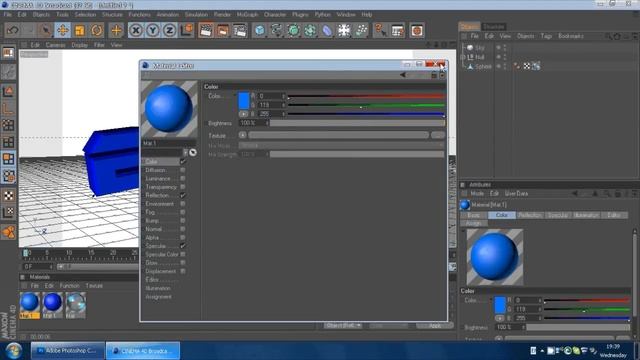The width and height of the screenshot is (640, 360).
Task: Select first blue material thumbnail Mat.1
Action: (x=30, y=303)
